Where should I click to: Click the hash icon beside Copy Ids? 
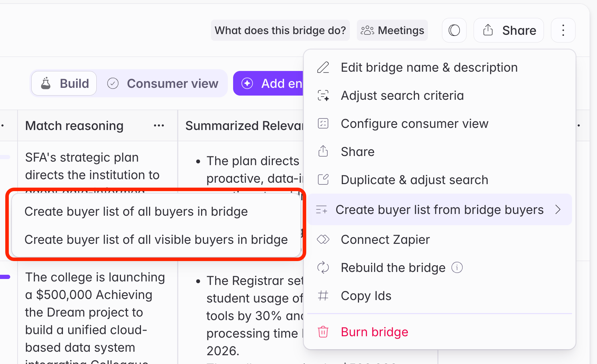[323, 296]
